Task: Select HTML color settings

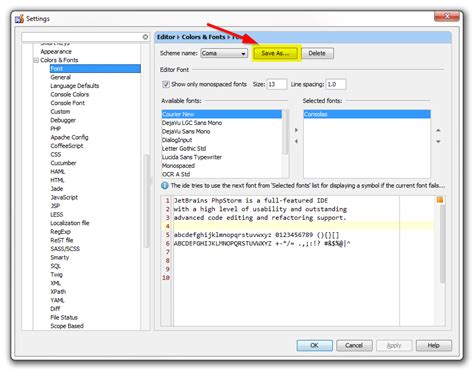Action: [x=57, y=180]
